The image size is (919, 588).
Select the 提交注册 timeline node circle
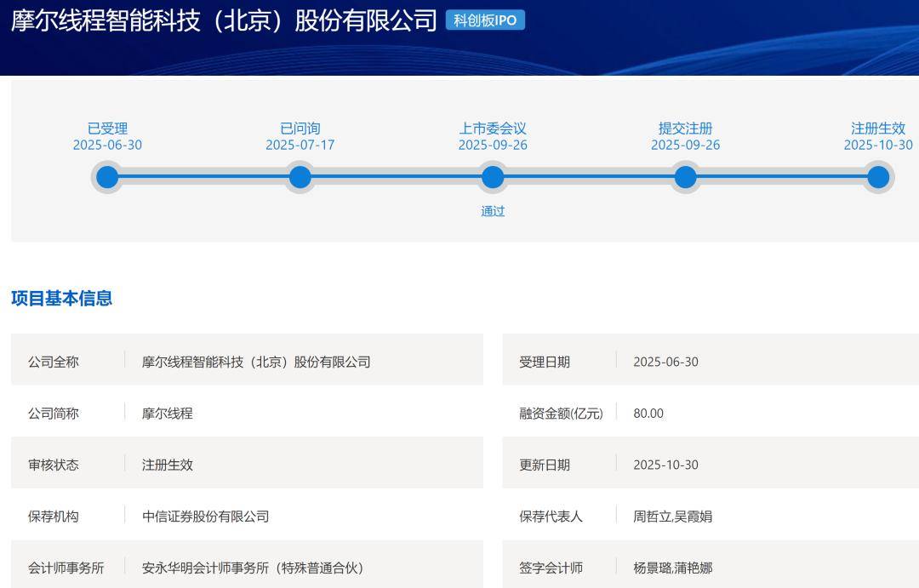tap(686, 178)
